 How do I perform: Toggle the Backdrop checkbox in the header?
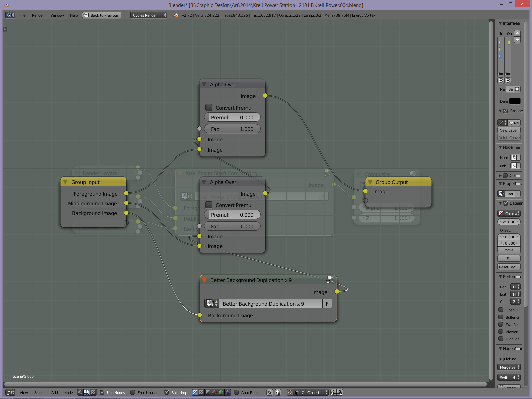pyautogui.click(x=166, y=392)
